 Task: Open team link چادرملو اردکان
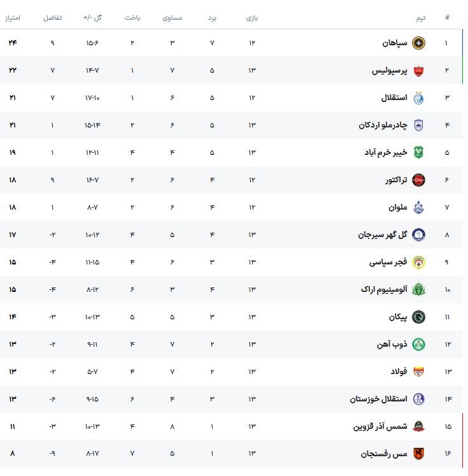pyautogui.click(x=382, y=126)
